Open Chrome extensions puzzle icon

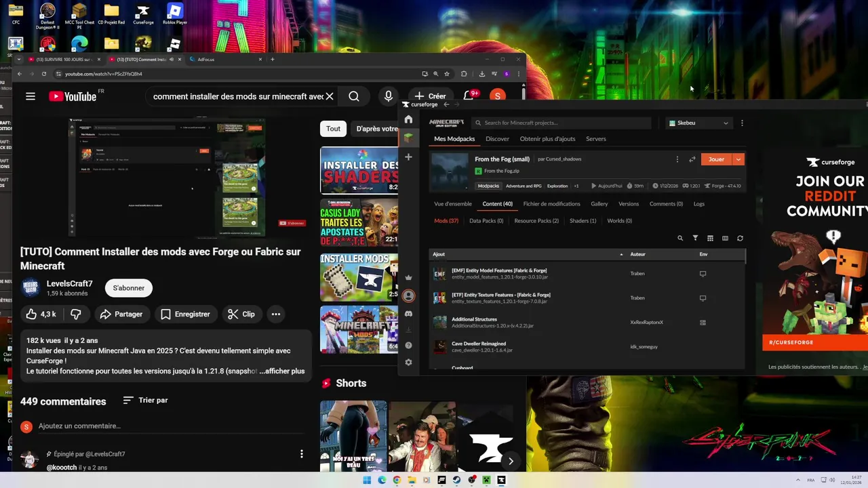point(464,74)
